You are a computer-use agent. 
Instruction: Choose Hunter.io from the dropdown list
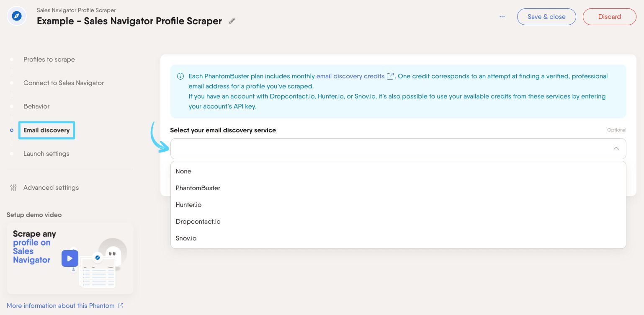[398, 205]
